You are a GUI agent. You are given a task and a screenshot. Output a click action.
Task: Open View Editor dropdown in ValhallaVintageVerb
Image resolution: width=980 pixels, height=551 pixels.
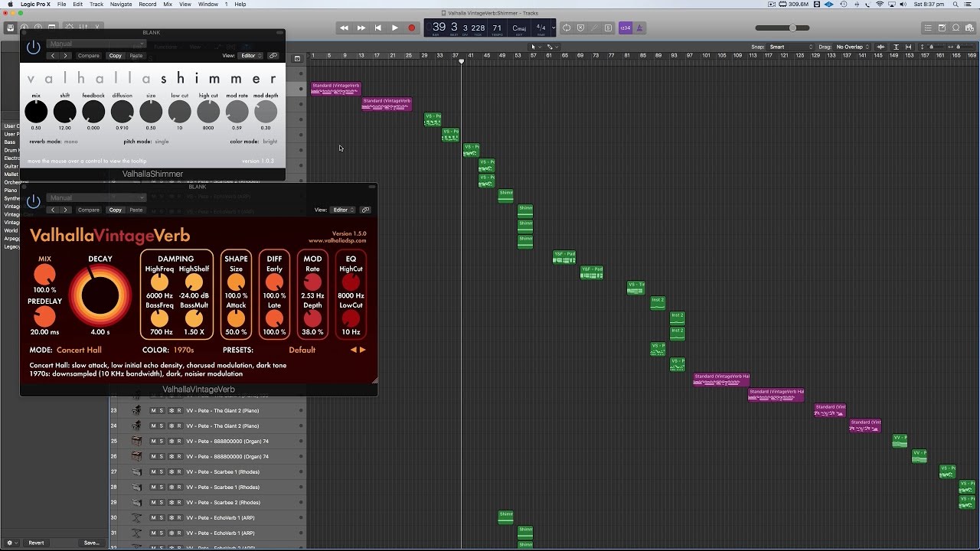pyautogui.click(x=344, y=210)
